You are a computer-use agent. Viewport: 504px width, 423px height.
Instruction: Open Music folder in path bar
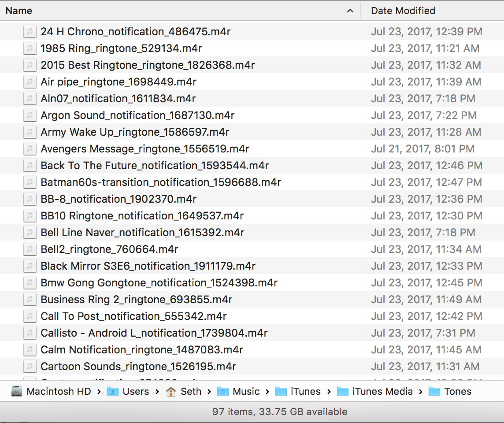point(238,391)
